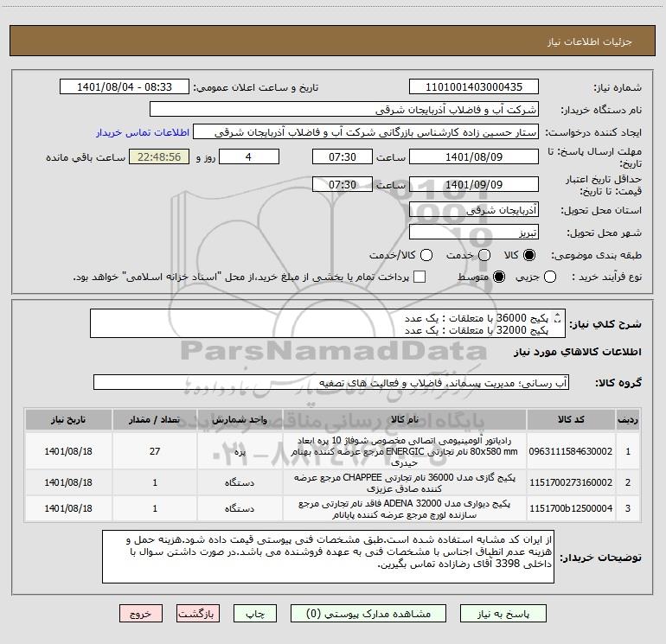Image resolution: width=666 pixels, height=644 pixels.
Task: Click the response deadline time field 07:30
Action: click(343, 156)
